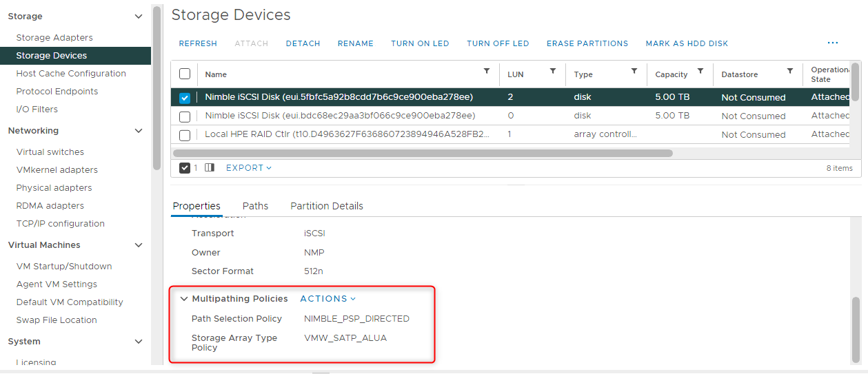Click the device table vertical scrollbar
Screen dimensions: 868x374
(x=855, y=83)
